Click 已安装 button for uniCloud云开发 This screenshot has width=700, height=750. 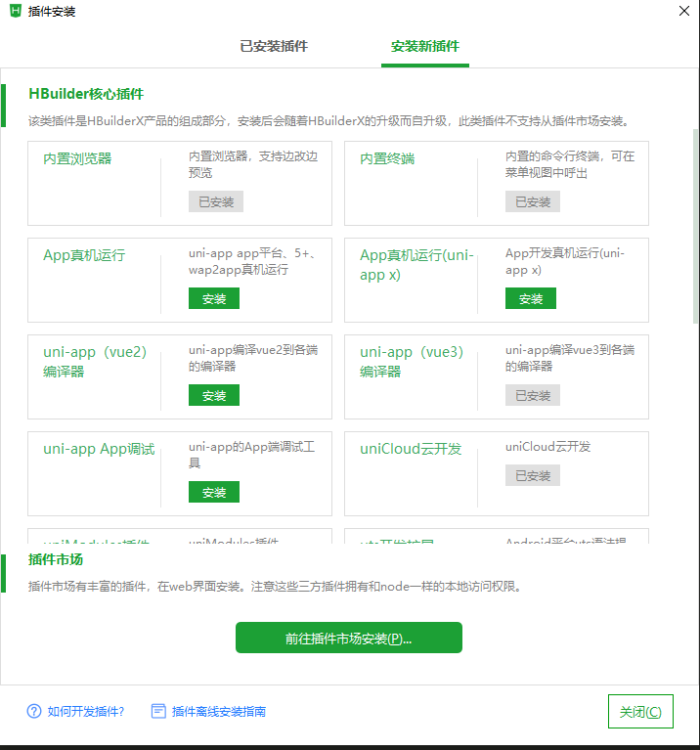(x=533, y=475)
